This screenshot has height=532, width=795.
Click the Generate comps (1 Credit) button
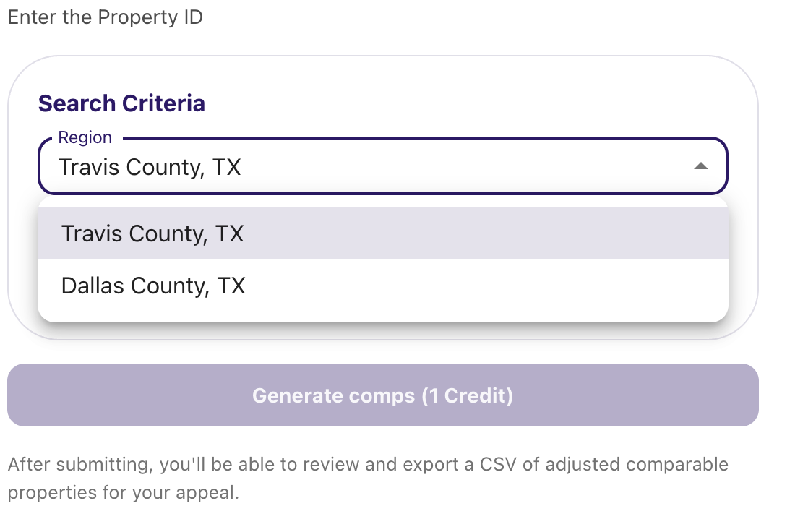click(382, 395)
